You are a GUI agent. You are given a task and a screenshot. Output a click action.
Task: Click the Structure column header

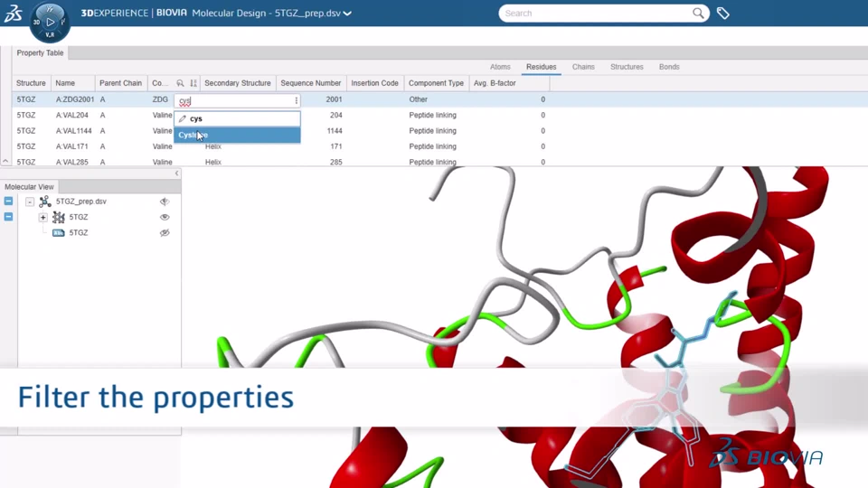[31, 83]
